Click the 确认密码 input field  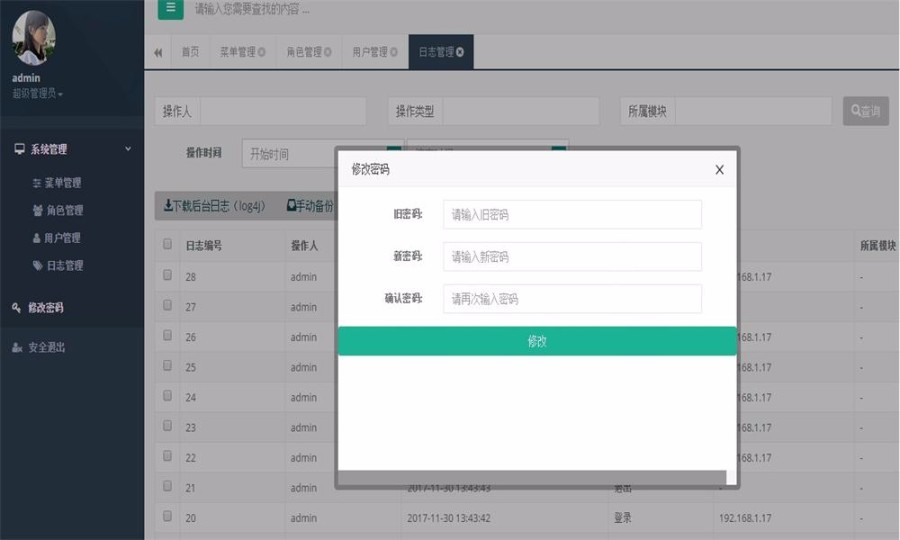click(x=571, y=299)
